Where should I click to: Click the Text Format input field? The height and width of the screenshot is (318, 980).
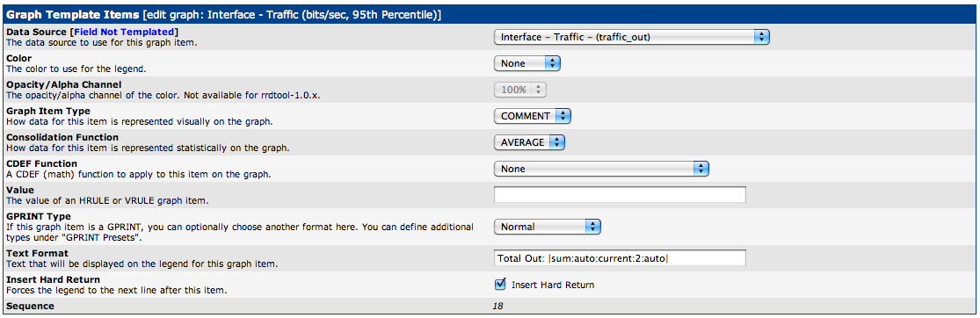coord(620,258)
